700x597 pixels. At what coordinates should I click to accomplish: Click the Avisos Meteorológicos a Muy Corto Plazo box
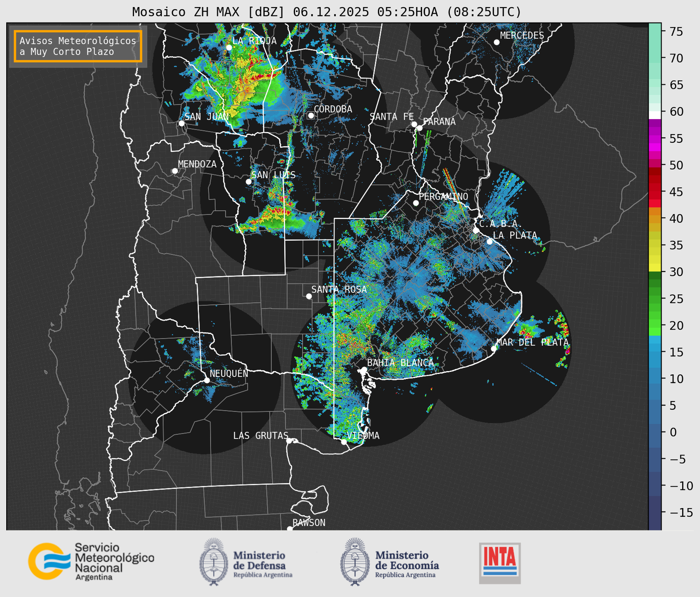pos(78,46)
